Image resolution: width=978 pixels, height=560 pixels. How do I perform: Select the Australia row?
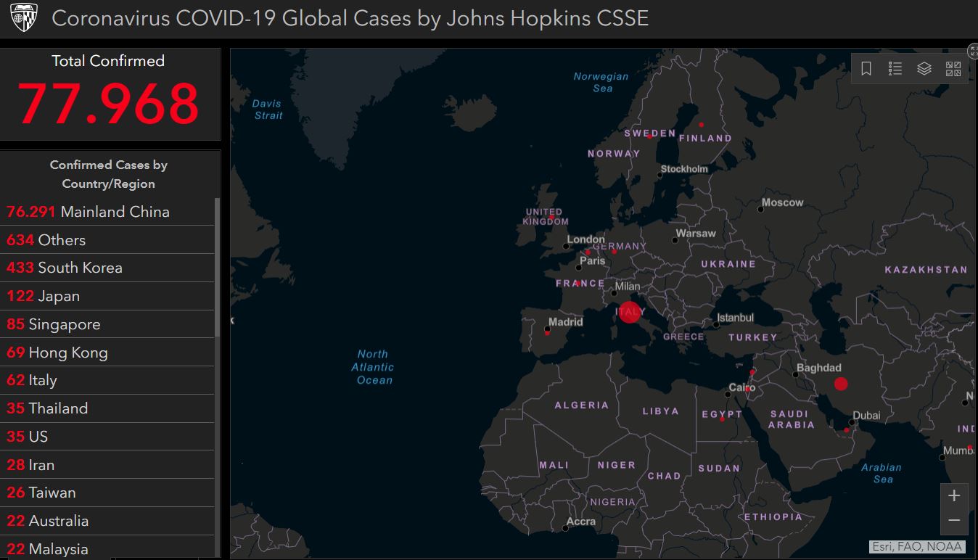(x=107, y=521)
